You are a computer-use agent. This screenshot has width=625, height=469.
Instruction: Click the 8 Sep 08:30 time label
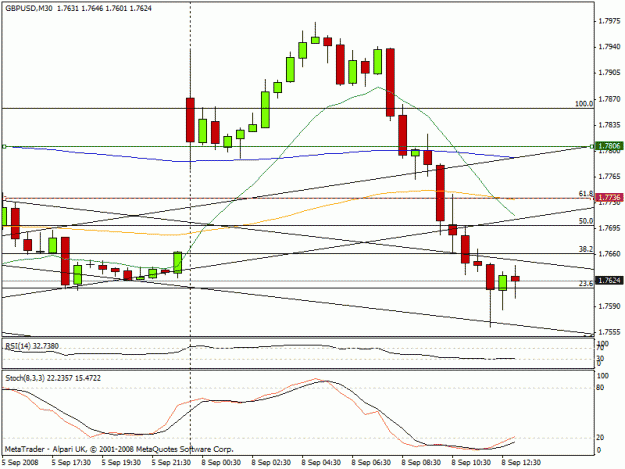[421, 462]
